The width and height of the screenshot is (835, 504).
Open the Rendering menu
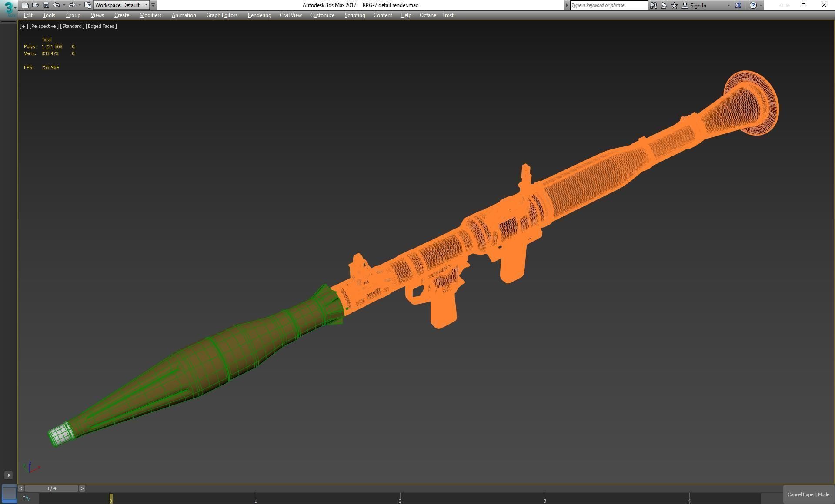click(260, 15)
